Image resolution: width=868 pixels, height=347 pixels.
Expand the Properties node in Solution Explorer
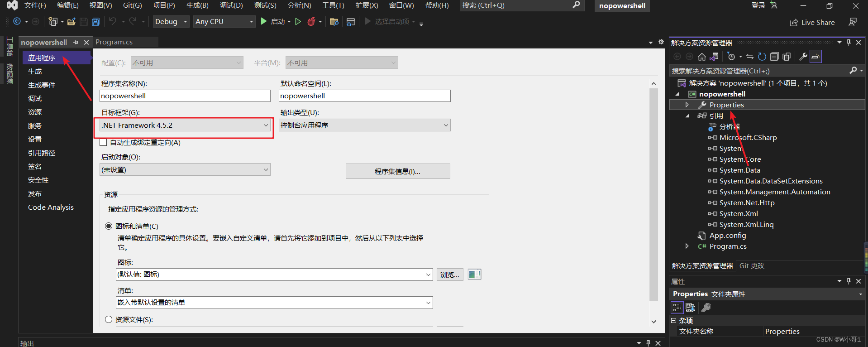pos(687,105)
